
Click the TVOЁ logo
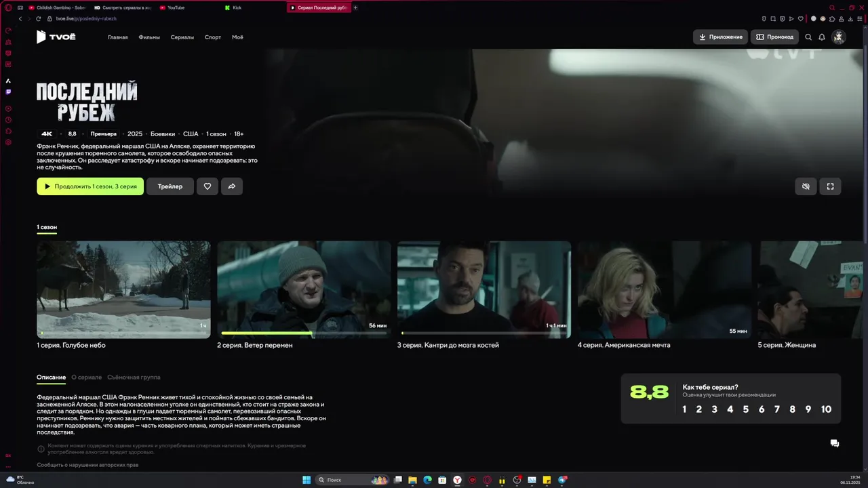pyautogui.click(x=56, y=37)
